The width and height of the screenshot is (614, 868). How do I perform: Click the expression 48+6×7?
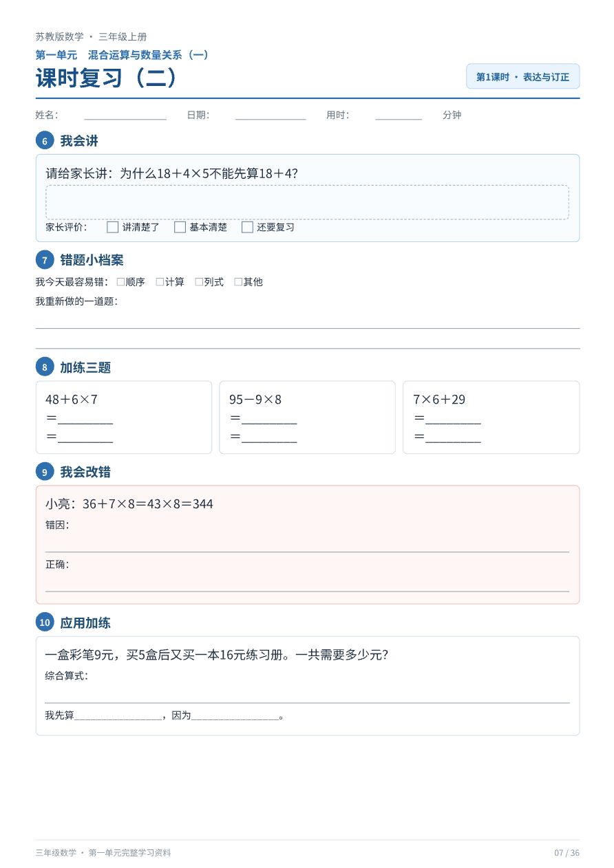(x=72, y=400)
